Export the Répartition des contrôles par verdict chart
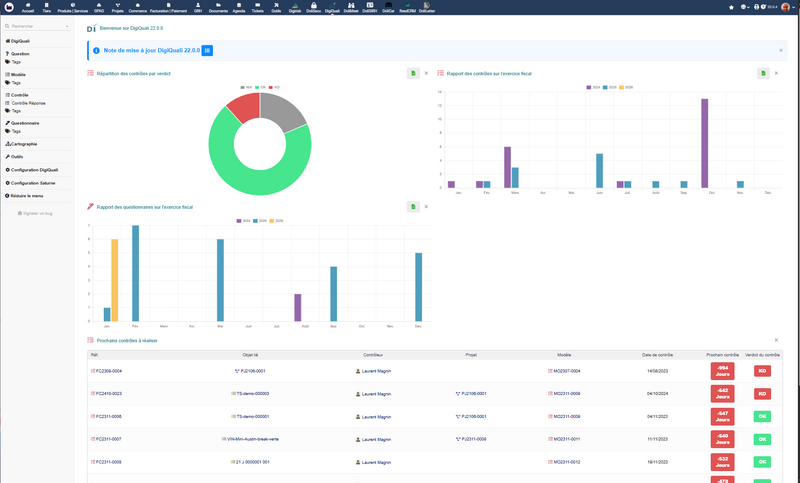800x483 pixels. tap(413, 73)
